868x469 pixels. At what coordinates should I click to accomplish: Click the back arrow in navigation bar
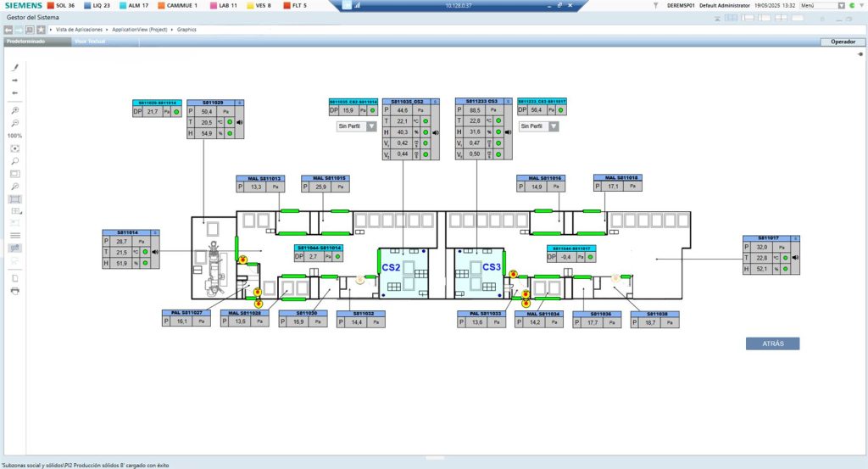click(x=8, y=30)
